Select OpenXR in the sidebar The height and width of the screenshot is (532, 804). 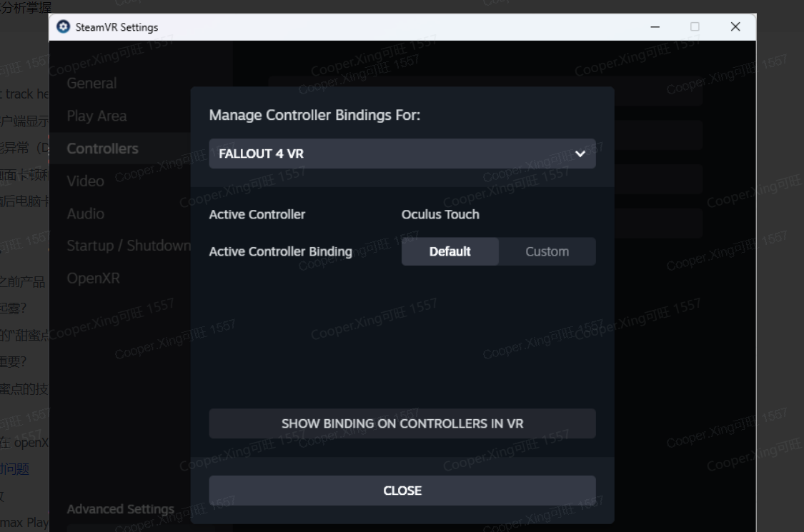tap(94, 278)
